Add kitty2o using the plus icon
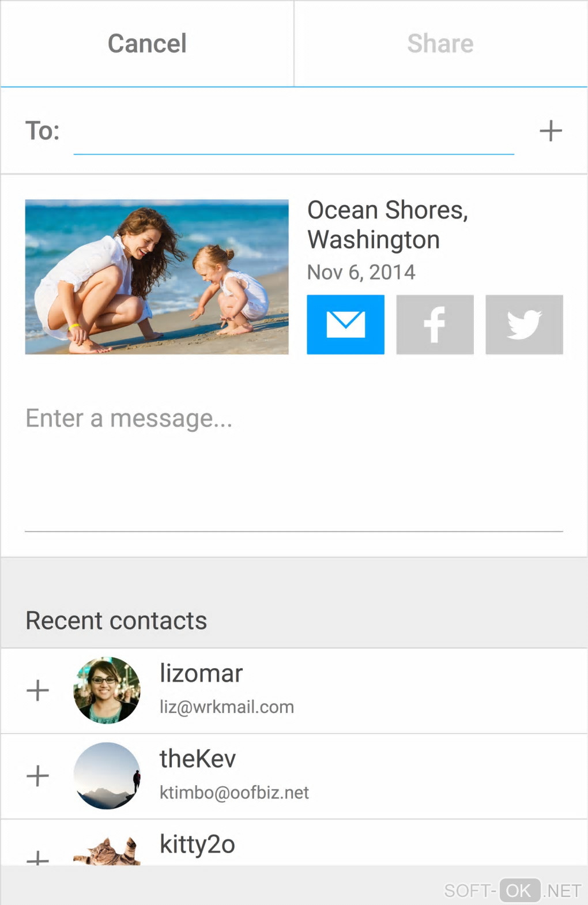 coord(38,858)
